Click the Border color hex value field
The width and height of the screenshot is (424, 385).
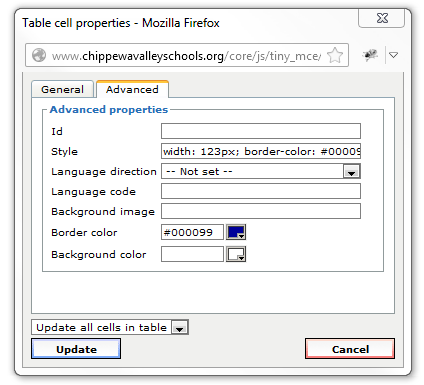pos(192,232)
